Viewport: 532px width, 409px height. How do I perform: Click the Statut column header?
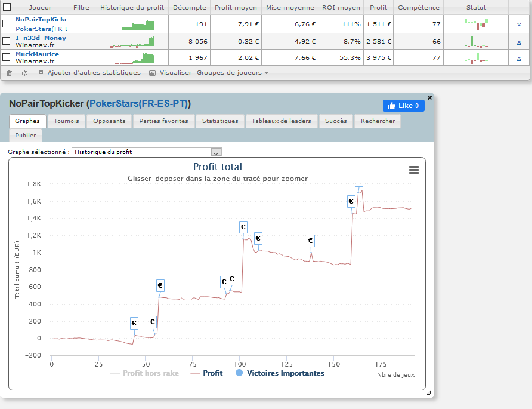click(476, 8)
